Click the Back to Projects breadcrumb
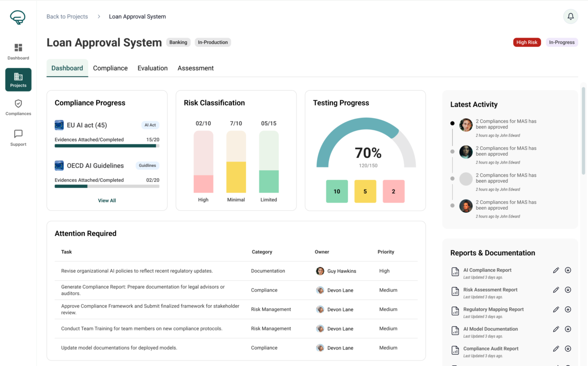Image resolution: width=588 pixels, height=366 pixels. pos(67,16)
